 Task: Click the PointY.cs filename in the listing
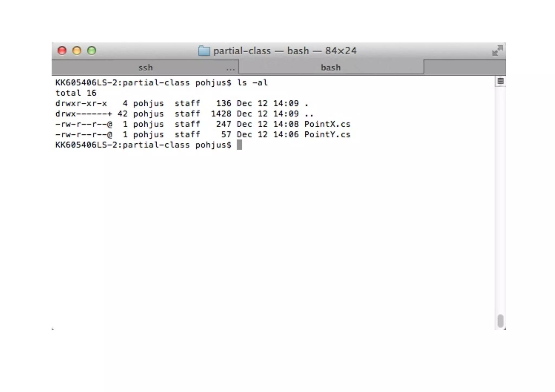(x=327, y=134)
